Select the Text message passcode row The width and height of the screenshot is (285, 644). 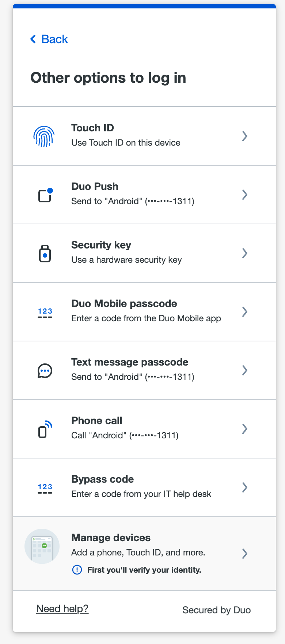coord(144,370)
